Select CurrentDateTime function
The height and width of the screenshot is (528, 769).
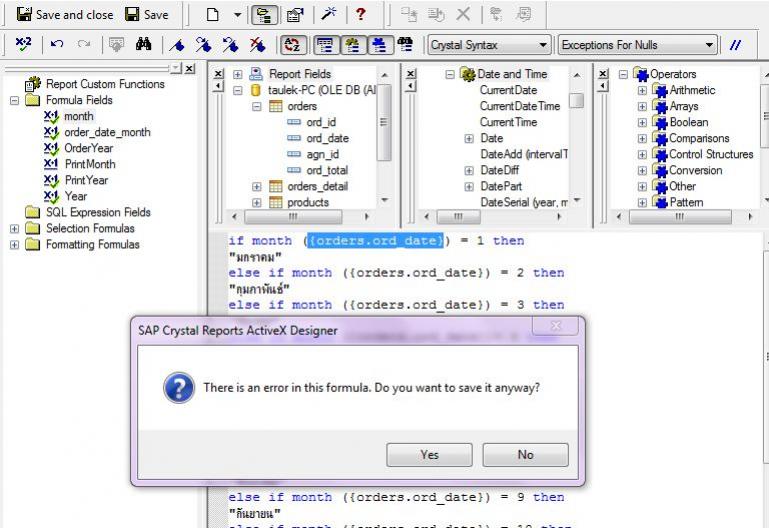tap(519, 106)
